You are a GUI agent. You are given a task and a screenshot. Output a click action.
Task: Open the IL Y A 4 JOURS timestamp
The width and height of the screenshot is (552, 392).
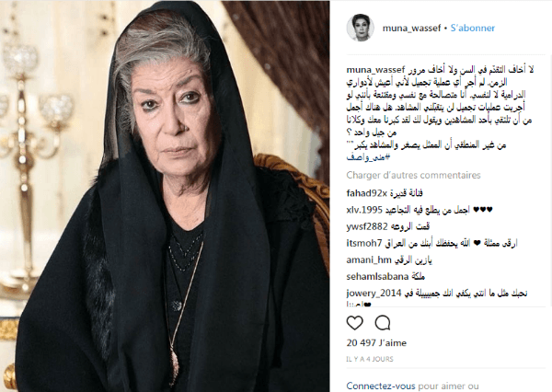[370, 359]
